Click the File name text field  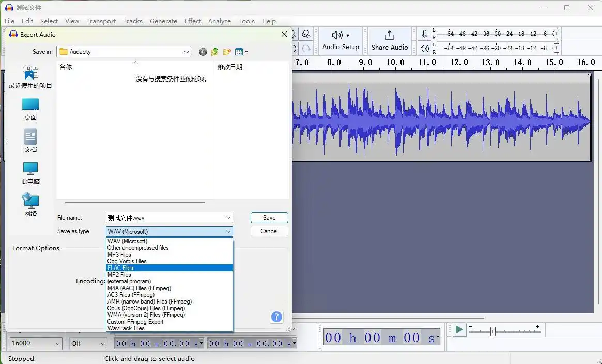click(x=164, y=218)
